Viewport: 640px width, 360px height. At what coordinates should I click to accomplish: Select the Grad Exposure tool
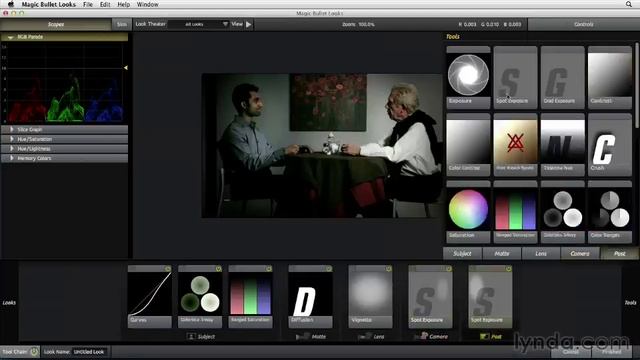(x=562, y=77)
